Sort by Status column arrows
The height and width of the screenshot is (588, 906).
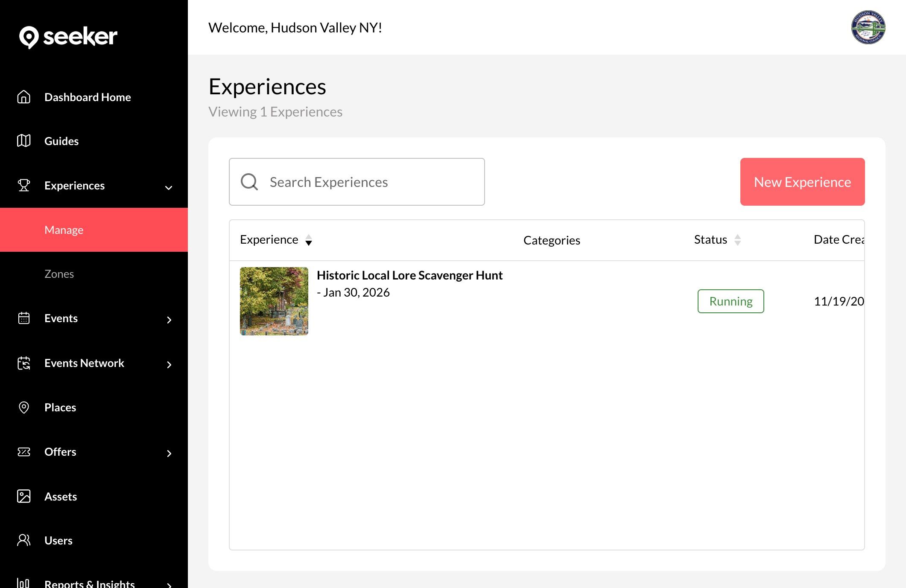(737, 240)
